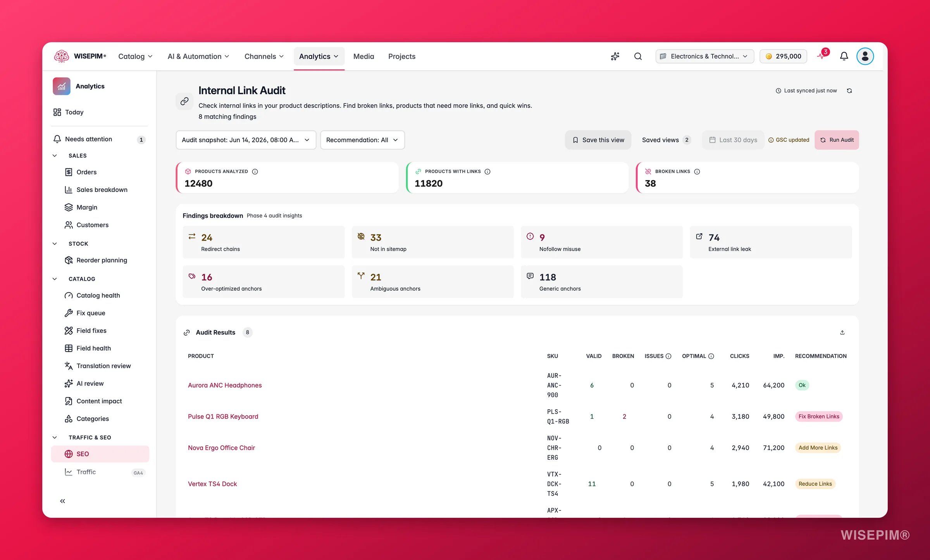
Task: Open the AI & Automation menu
Action: click(x=198, y=56)
